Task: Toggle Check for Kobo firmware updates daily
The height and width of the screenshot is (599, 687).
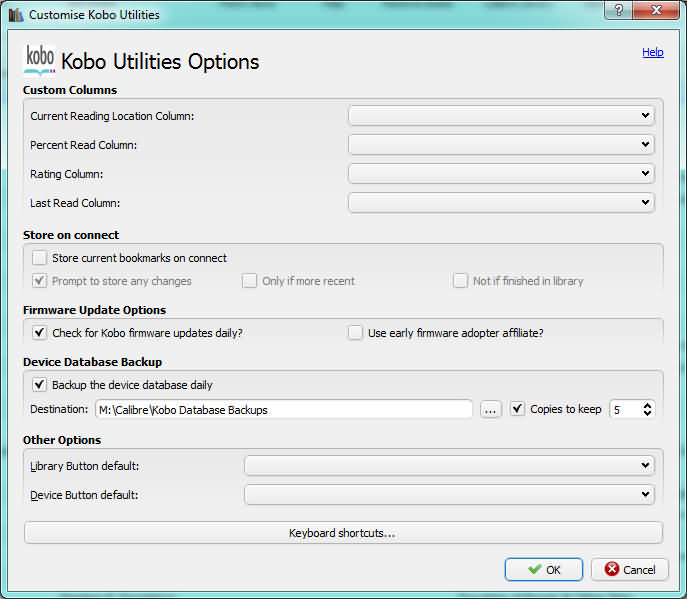Action: (x=40, y=333)
